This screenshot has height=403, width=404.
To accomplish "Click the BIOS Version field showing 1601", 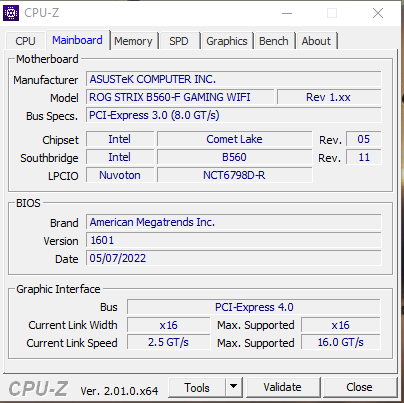I will (x=234, y=240).
